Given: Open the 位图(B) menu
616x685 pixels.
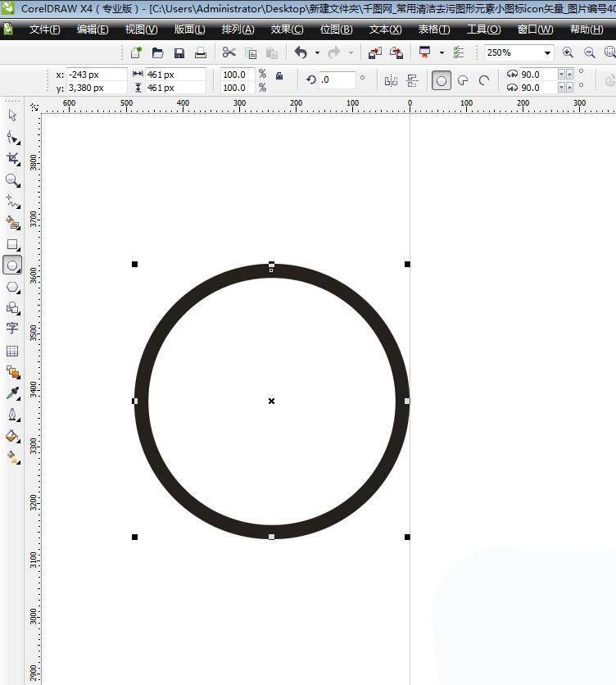Looking at the screenshot, I should point(336,29).
